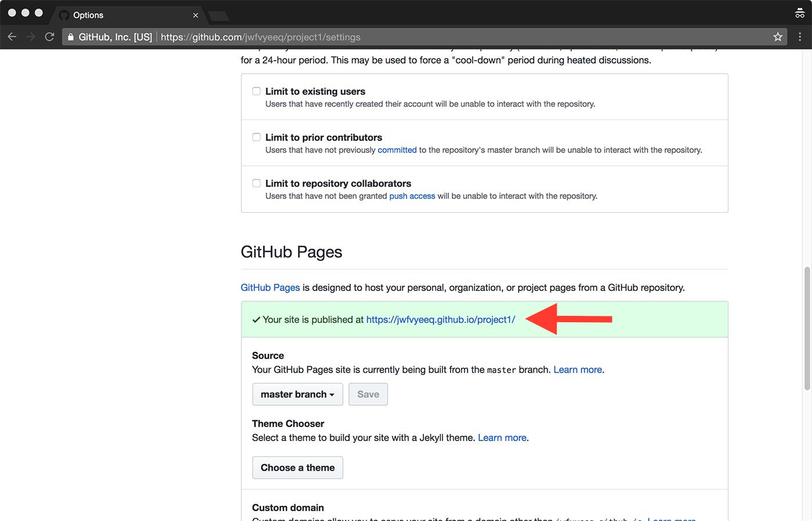The image size is (812, 521).
Task: Click the Choose a theme button
Action: tap(298, 468)
